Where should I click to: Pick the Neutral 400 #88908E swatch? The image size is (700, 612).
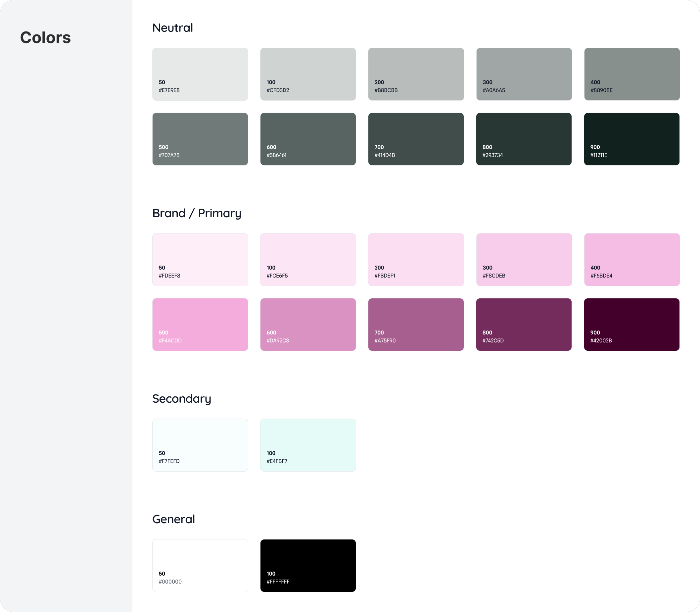(x=632, y=74)
